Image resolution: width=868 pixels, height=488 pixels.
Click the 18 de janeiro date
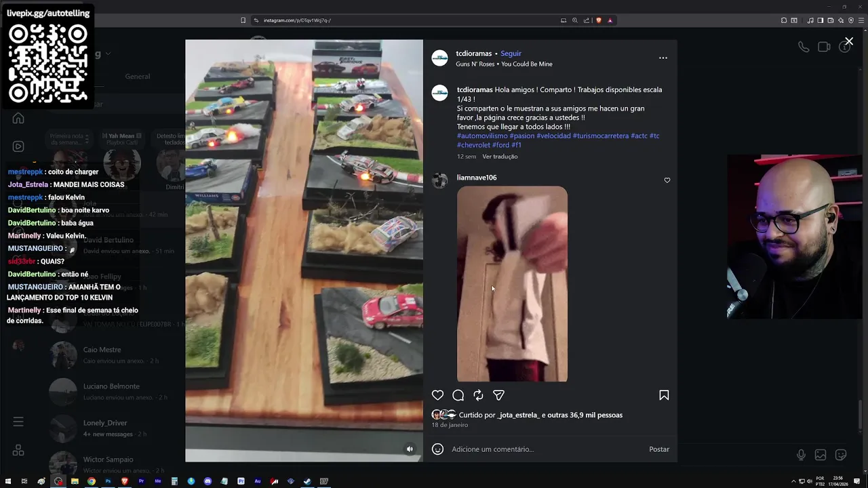coord(450,425)
